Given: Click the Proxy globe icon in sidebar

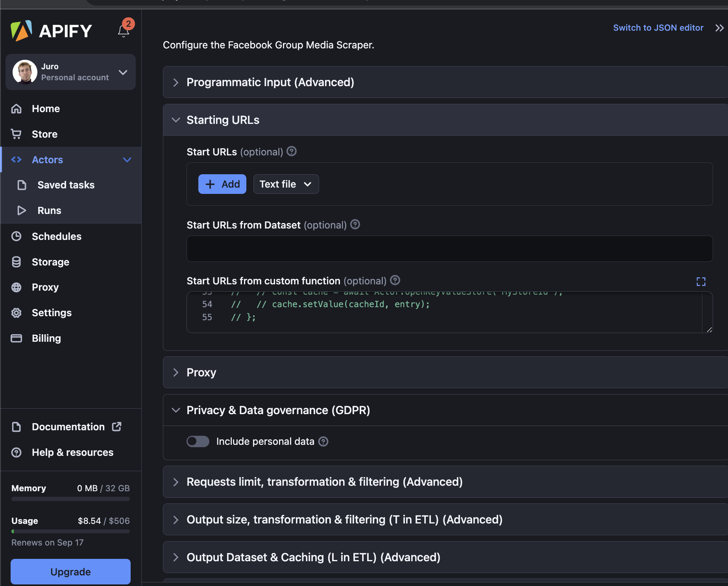Looking at the screenshot, I should click(x=16, y=287).
